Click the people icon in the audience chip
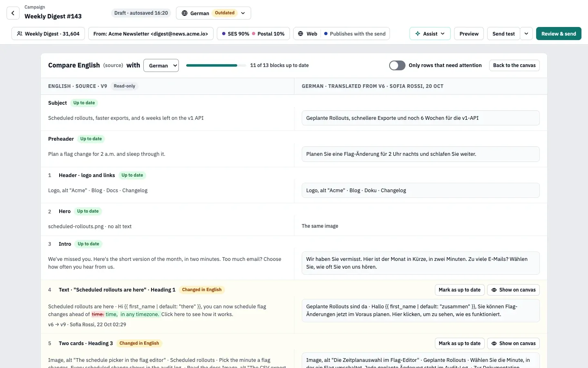Viewport: 588px width, 368px height. point(20,34)
